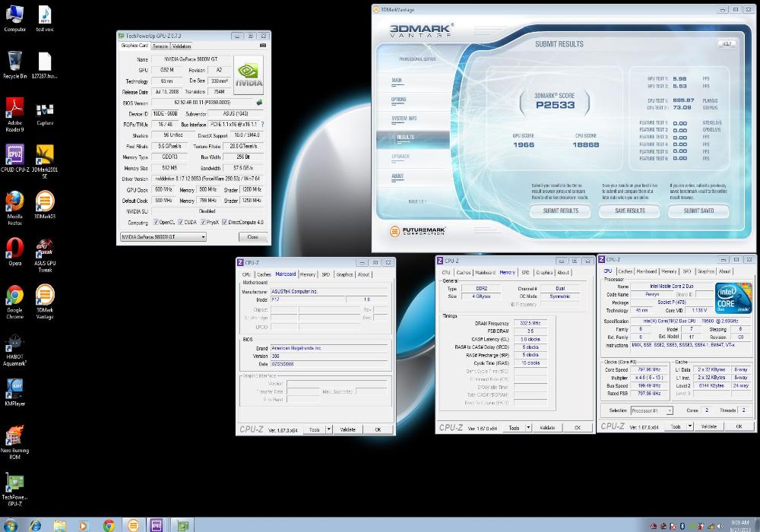
Task: Click Tools button in CPU tab CPU-Z window
Action: 676,426
